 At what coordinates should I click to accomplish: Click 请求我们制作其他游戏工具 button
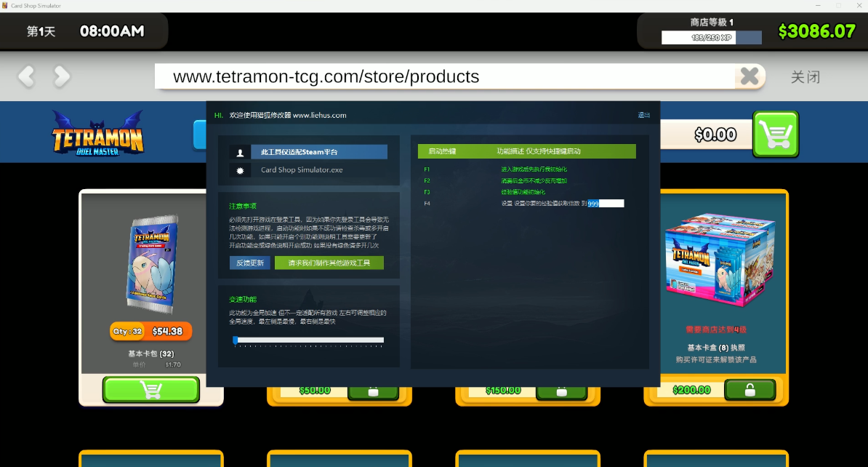pyautogui.click(x=329, y=263)
